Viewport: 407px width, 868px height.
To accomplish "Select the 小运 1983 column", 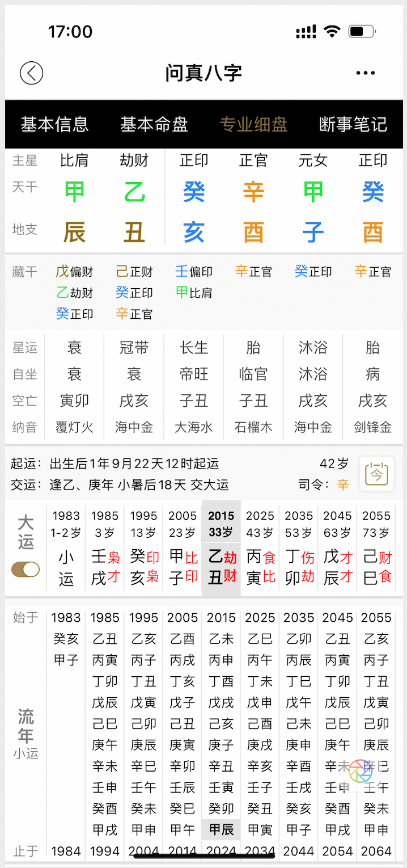I will point(66,547).
